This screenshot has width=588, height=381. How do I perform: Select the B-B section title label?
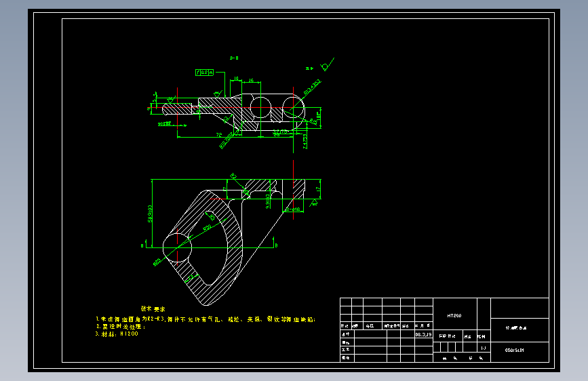(234, 58)
